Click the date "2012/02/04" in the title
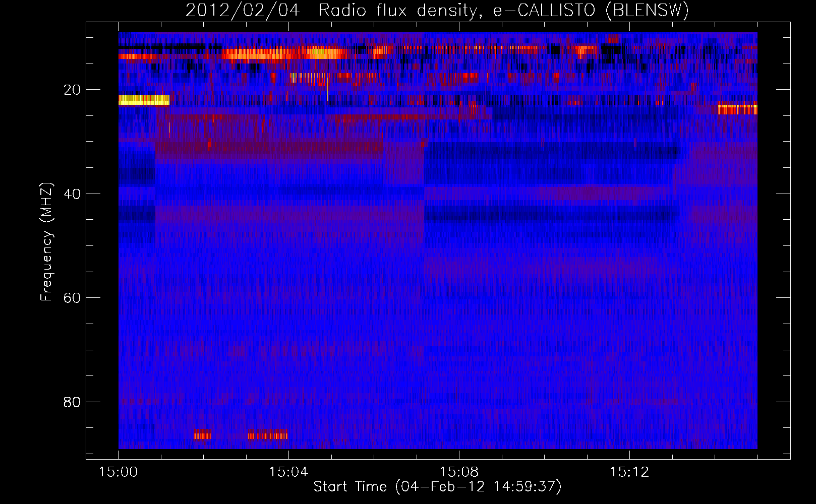The height and width of the screenshot is (504, 816). pos(243,11)
